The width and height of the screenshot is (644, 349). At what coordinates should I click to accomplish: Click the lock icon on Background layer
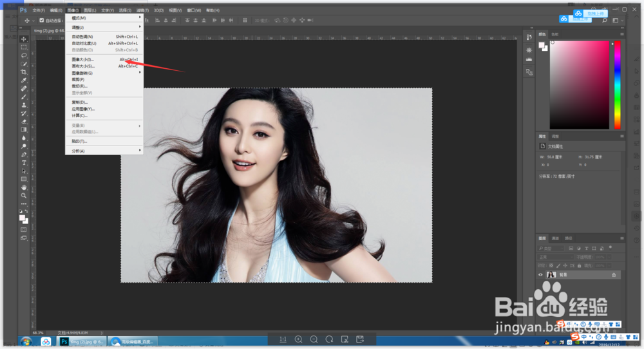[614, 275]
